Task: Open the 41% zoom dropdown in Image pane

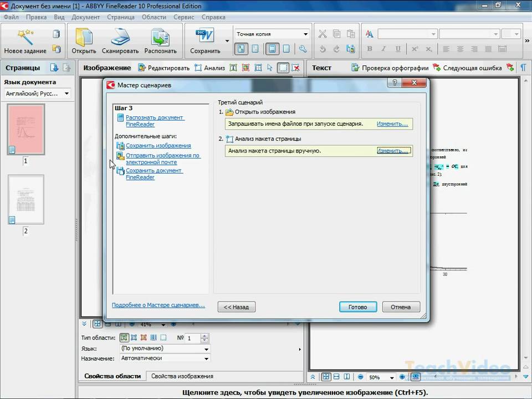Action: [x=163, y=325]
